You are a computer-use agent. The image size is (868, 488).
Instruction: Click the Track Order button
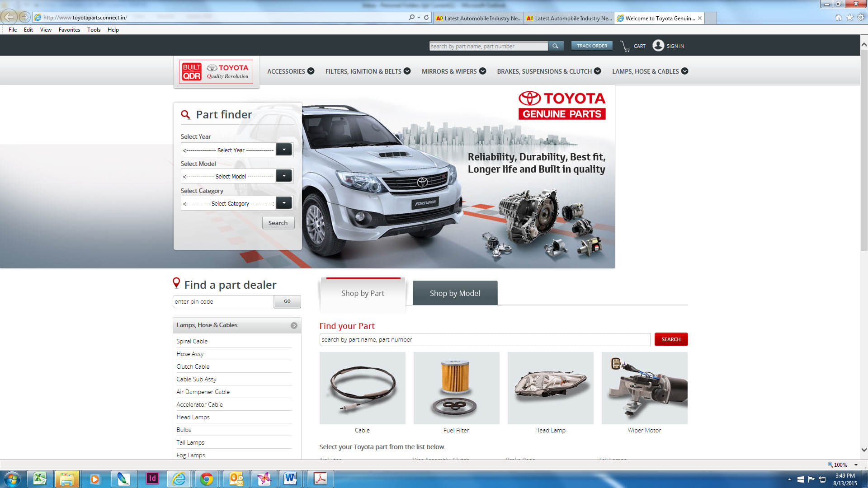point(592,46)
